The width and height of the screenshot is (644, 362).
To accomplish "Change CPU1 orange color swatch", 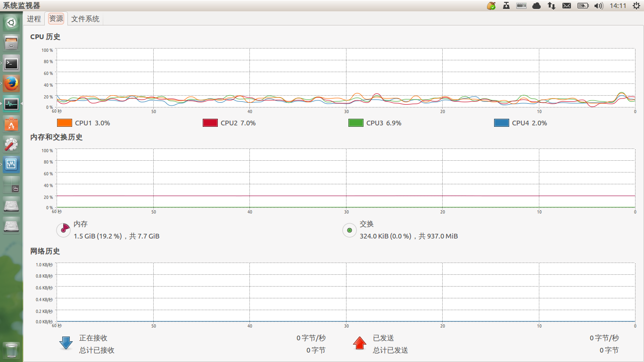I will (x=64, y=123).
